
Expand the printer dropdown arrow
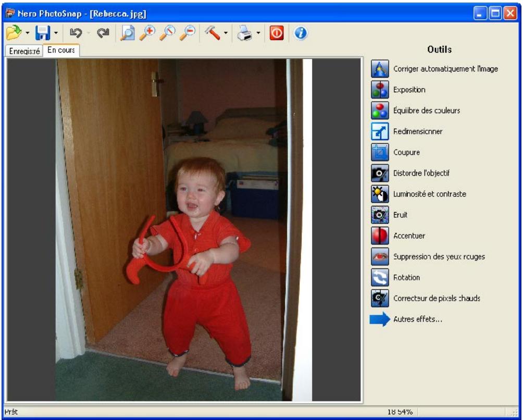click(258, 33)
